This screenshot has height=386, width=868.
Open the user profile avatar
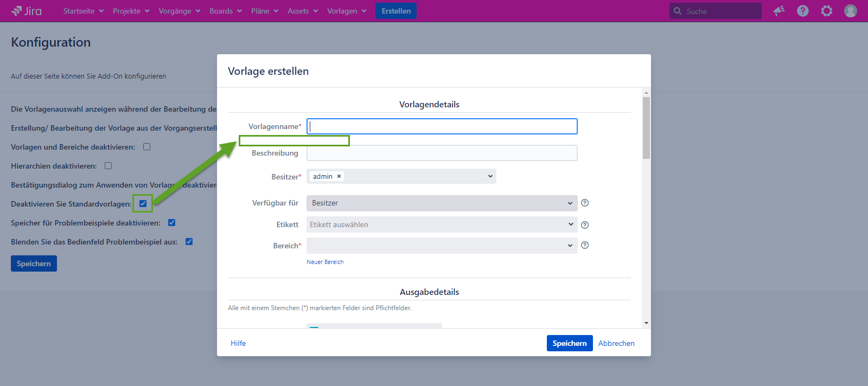[851, 11]
